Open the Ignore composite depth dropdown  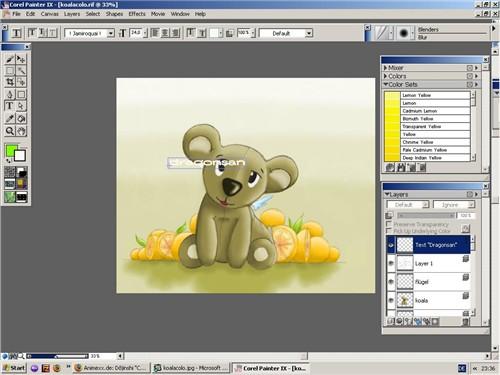453,205
